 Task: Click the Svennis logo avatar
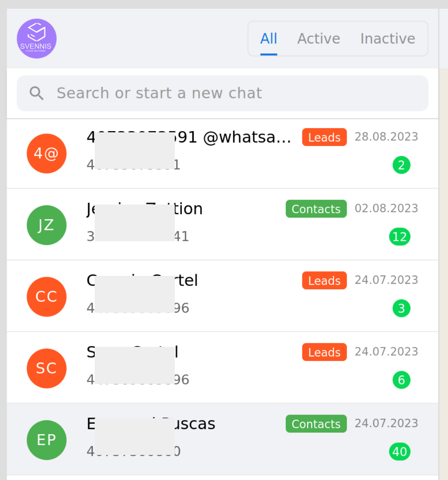point(37,38)
